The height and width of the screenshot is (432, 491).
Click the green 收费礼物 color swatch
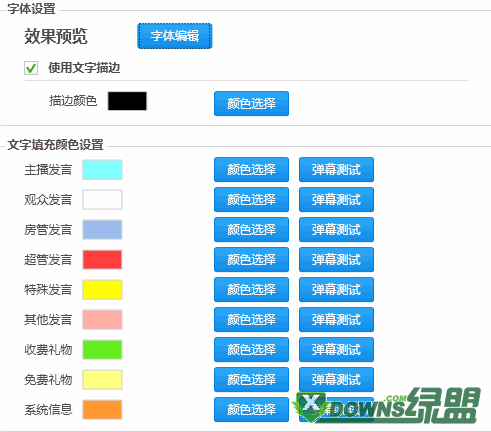click(102, 350)
